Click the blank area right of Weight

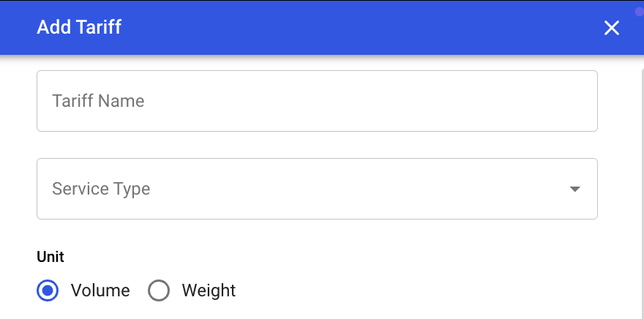coord(402,290)
